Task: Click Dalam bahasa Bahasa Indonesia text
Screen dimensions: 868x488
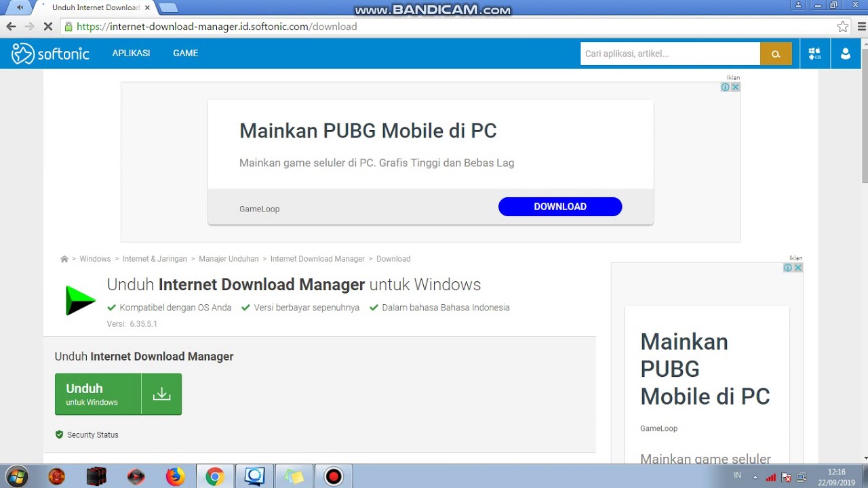Action: 446,308
